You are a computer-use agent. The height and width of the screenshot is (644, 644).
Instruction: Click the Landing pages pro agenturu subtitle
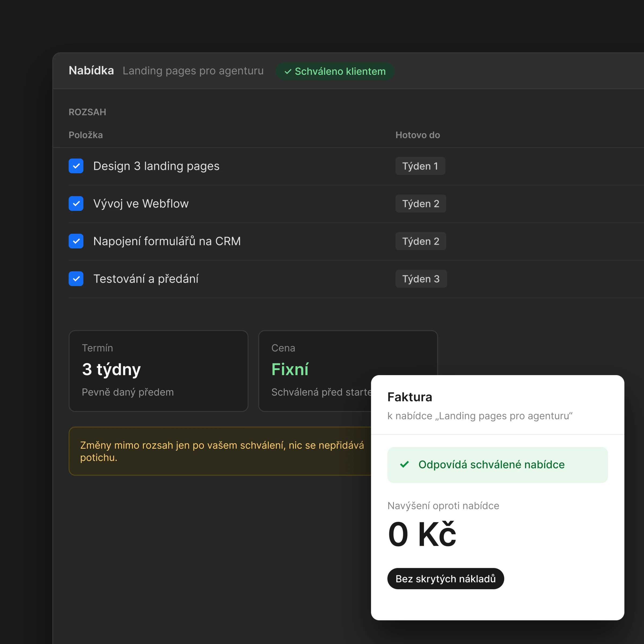pos(193,71)
